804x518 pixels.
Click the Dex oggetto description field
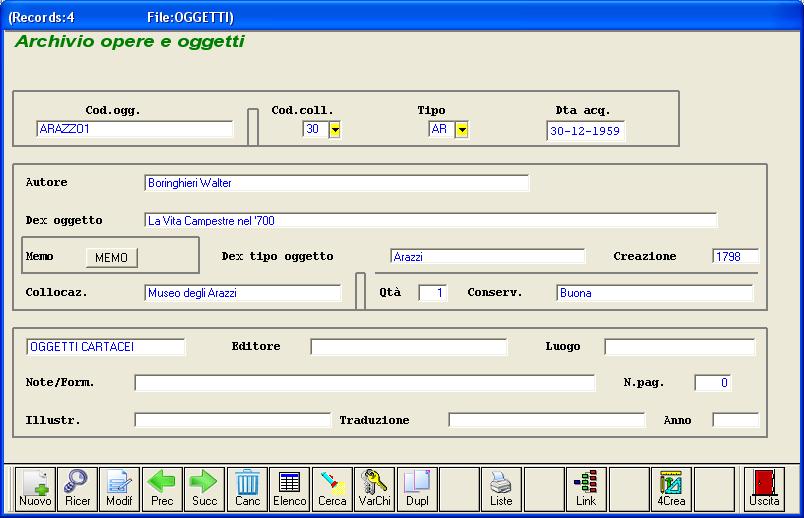(x=431, y=221)
